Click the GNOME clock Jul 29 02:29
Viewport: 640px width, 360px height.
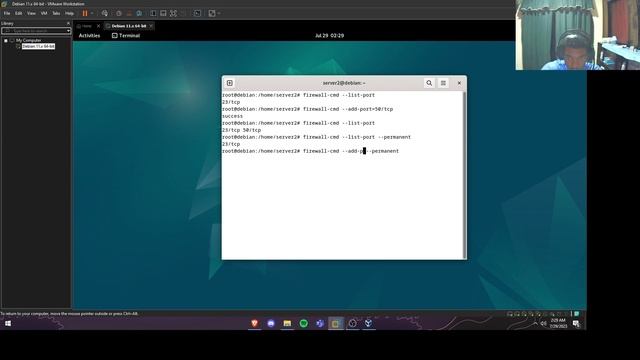point(329,36)
